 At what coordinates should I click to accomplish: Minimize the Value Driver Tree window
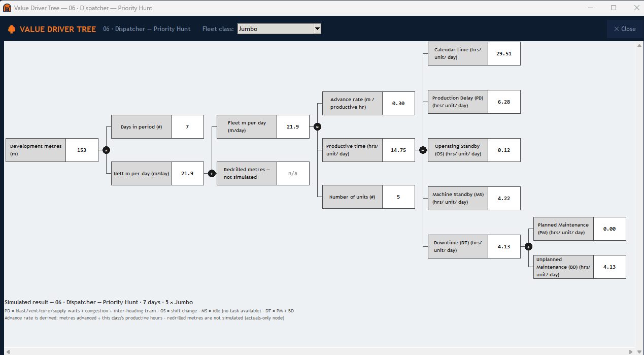tap(590, 8)
